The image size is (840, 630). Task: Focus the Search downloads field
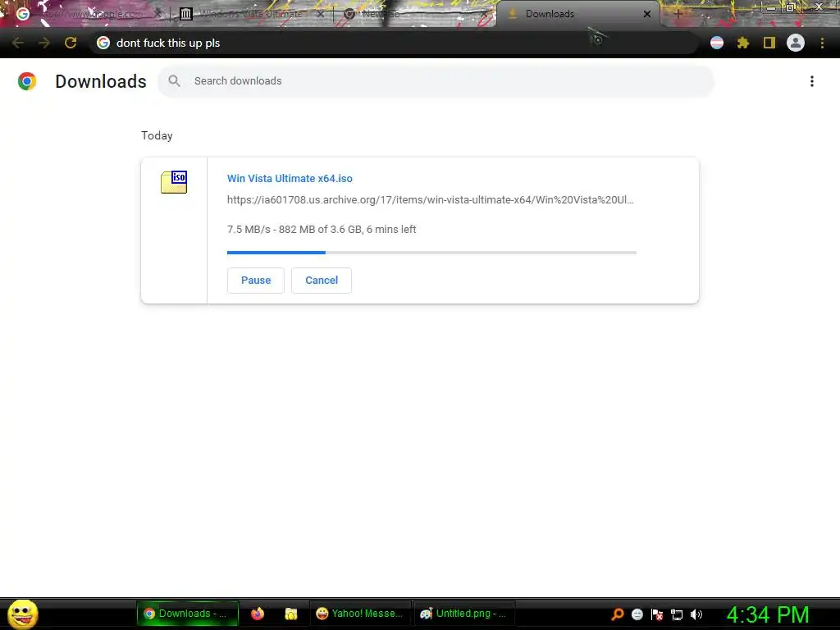pyautogui.click(x=436, y=81)
